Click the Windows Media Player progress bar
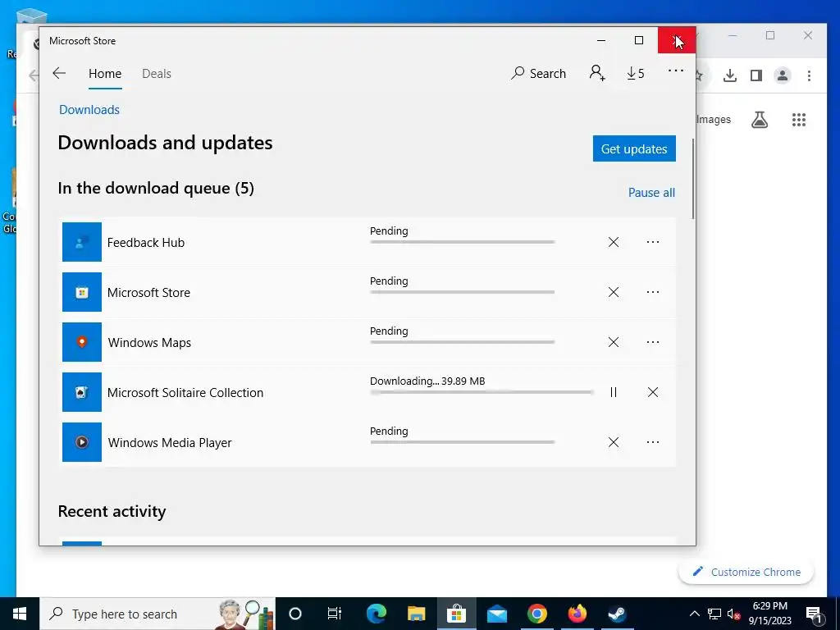Image resolution: width=840 pixels, height=630 pixels. (463, 442)
